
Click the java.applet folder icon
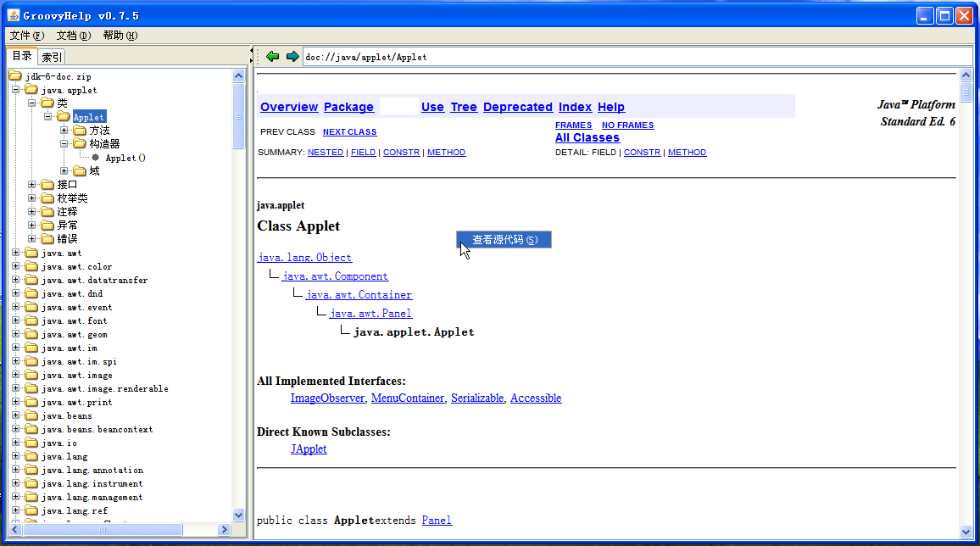tap(31, 90)
